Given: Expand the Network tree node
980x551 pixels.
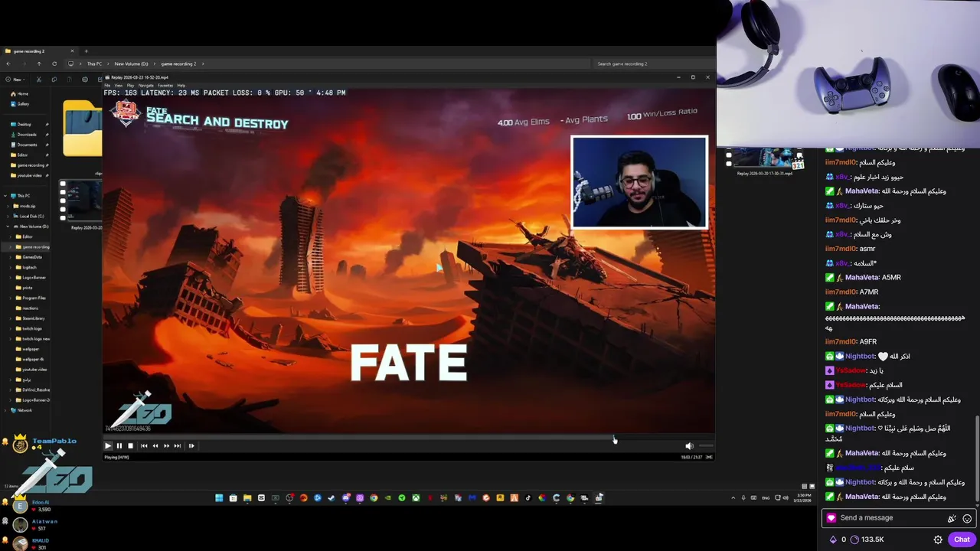Looking at the screenshot, I should 5,410.
